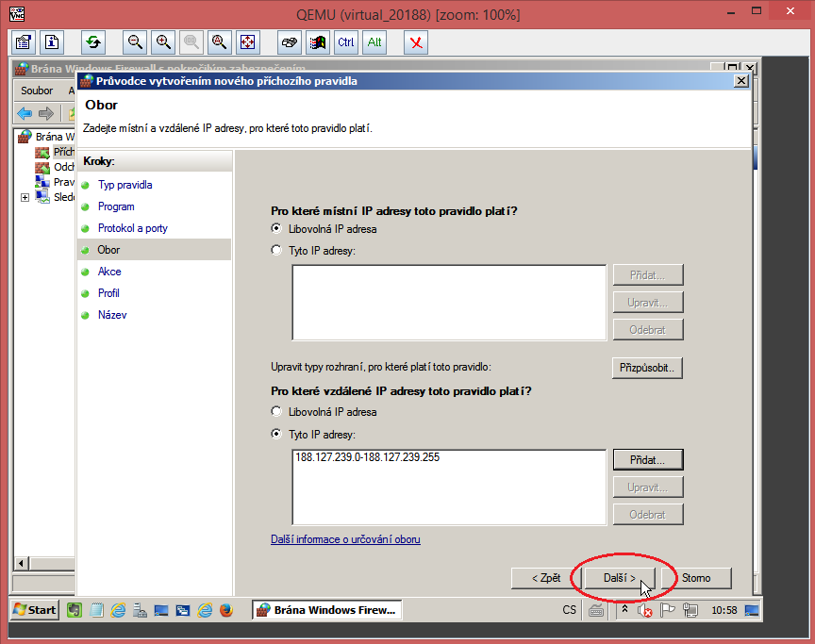The width and height of the screenshot is (815, 644).
Task: Open Notepad icon in quick launch
Action: point(96,610)
